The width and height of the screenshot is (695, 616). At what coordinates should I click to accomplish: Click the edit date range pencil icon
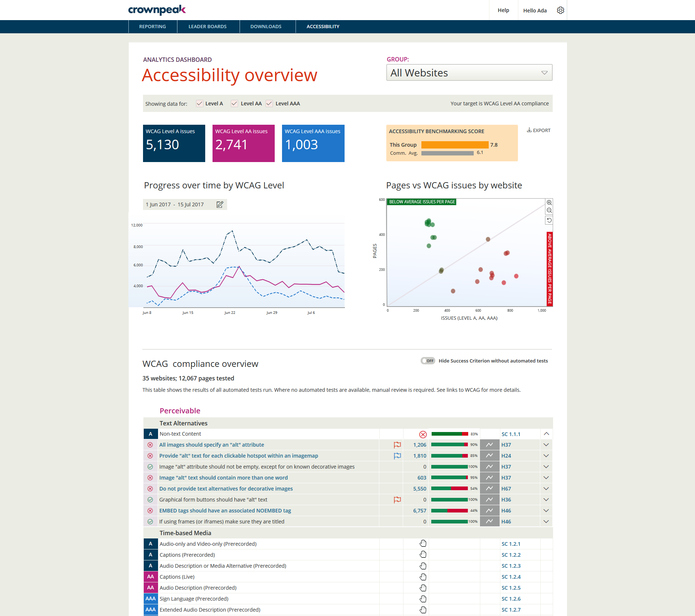click(x=220, y=204)
